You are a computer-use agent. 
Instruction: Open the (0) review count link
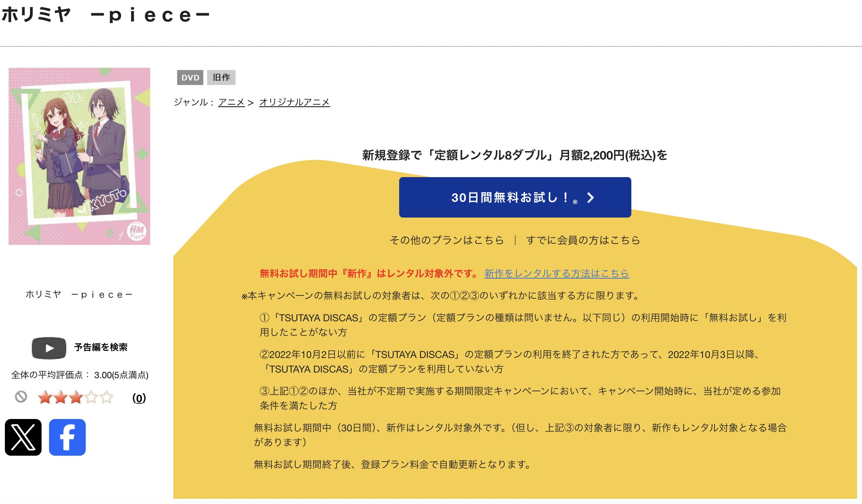139,398
